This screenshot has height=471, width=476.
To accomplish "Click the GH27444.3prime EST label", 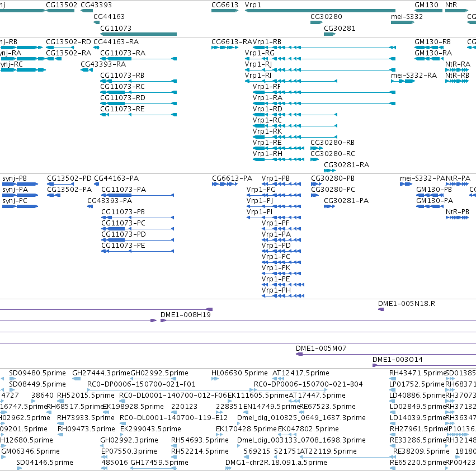I will point(101,373).
